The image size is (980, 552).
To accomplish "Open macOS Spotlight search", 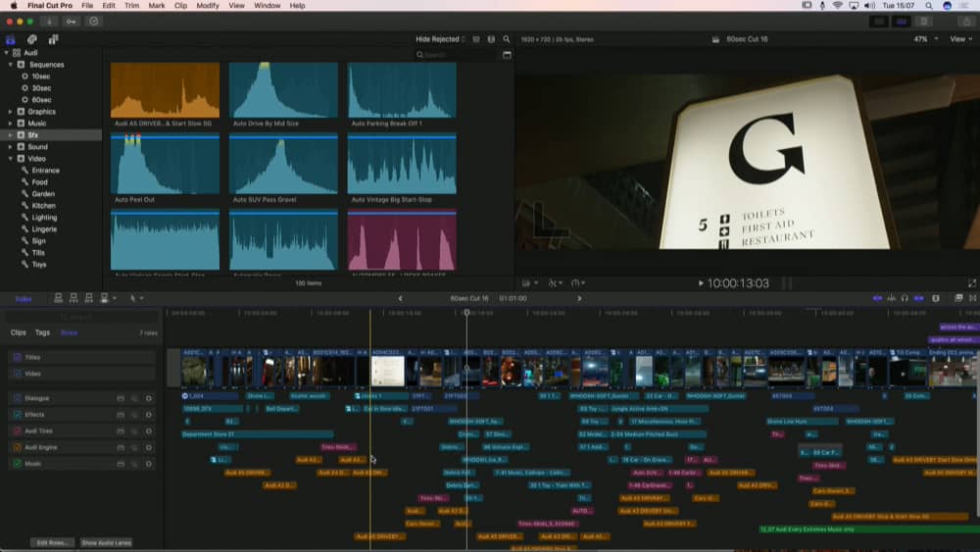I will point(929,6).
